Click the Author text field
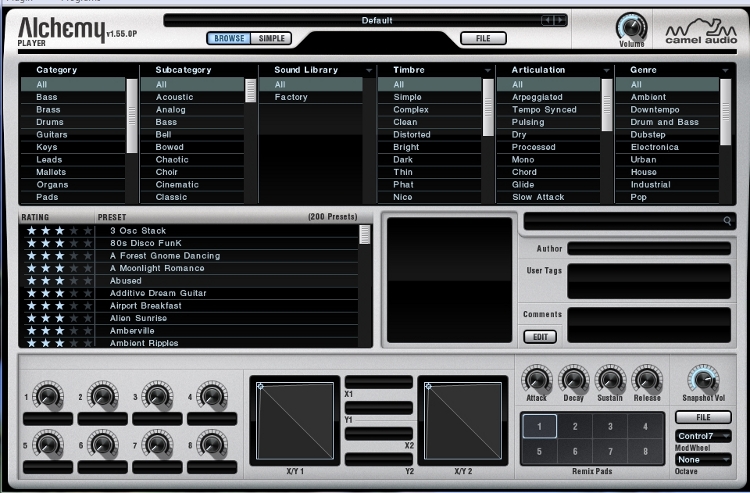750x493 pixels. [649, 249]
